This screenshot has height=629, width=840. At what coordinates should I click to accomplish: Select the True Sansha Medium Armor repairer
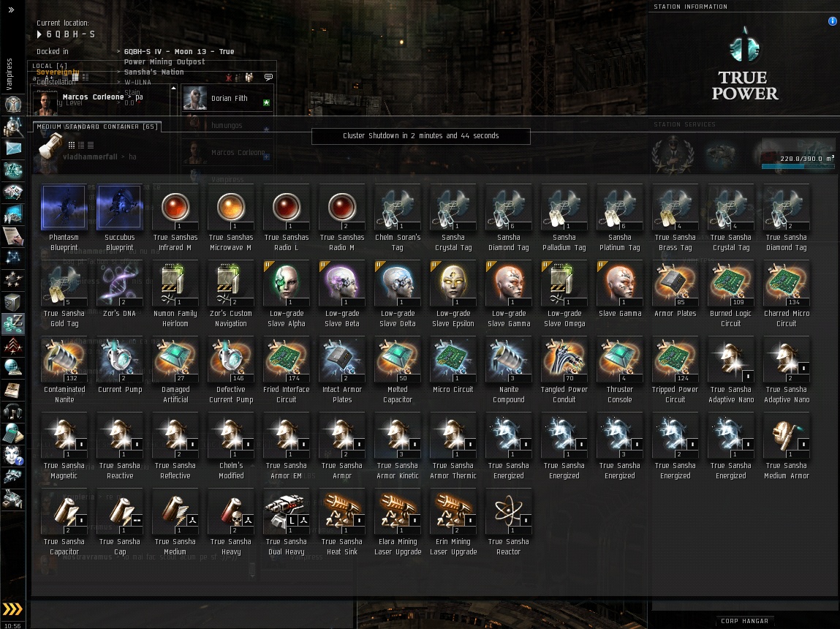[x=787, y=446]
